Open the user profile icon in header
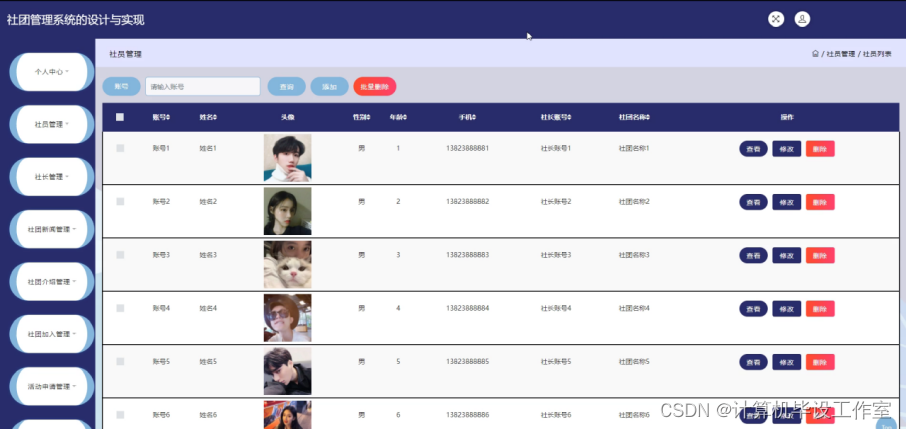 click(802, 19)
